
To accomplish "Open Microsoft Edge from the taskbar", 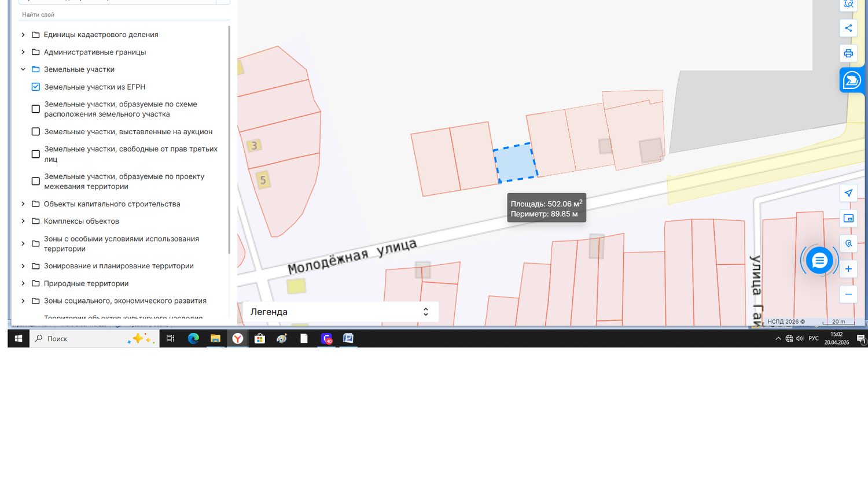I will [193, 338].
